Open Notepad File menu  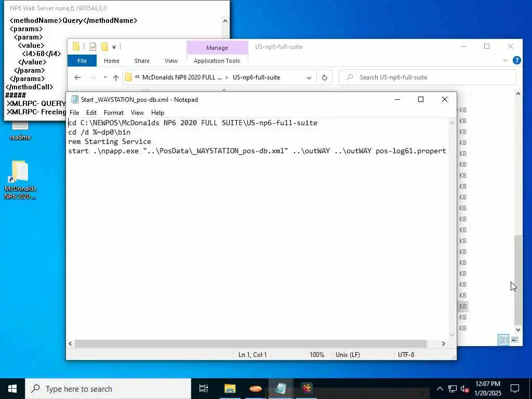point(74,113)
